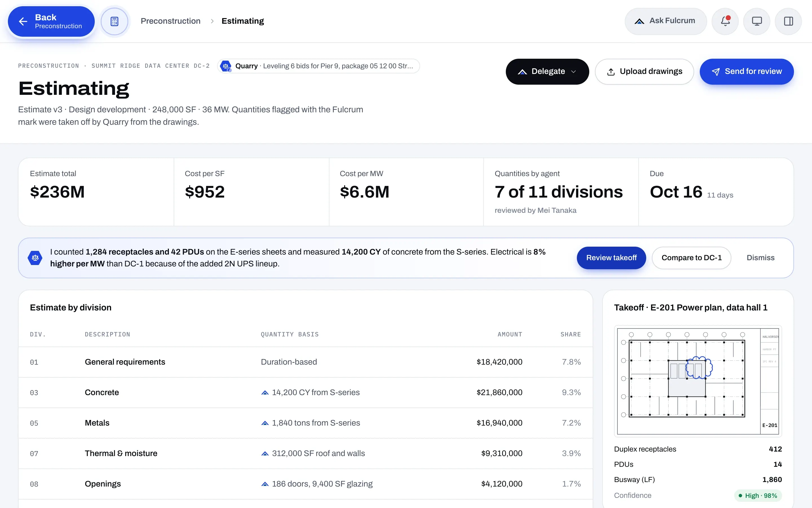Open the notifications bell
Image resolution: width=812 pixels, height=508 pixels.
[x=725, y=21]
